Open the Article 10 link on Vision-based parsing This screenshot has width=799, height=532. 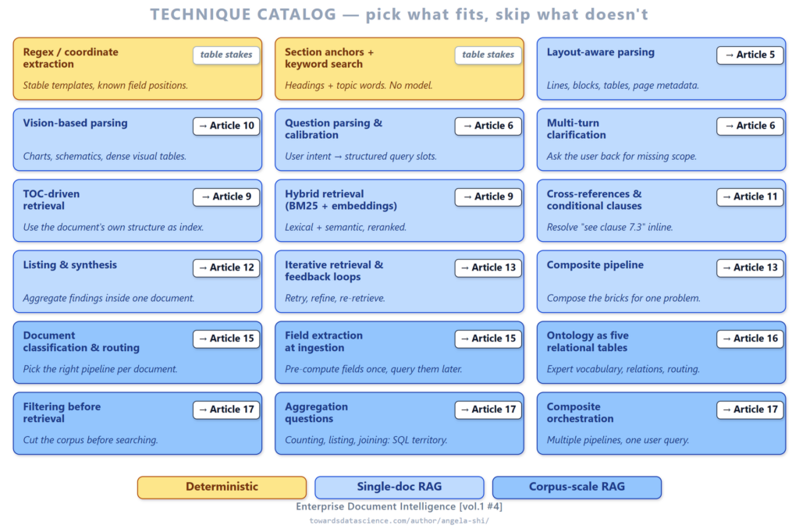point(226,126)
